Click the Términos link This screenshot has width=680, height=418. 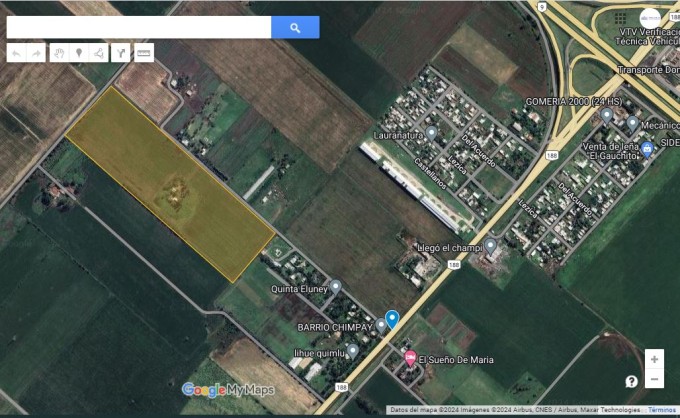click(x=661, y=410)
